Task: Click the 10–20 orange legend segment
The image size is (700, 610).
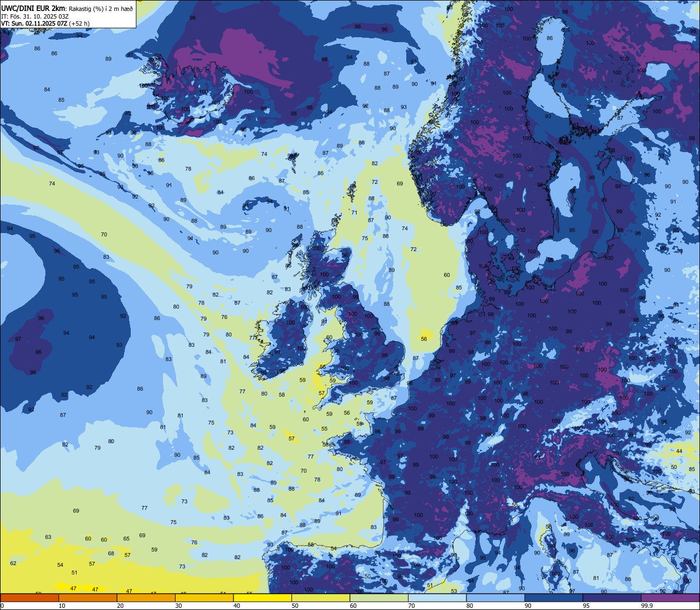Action: 87,597
